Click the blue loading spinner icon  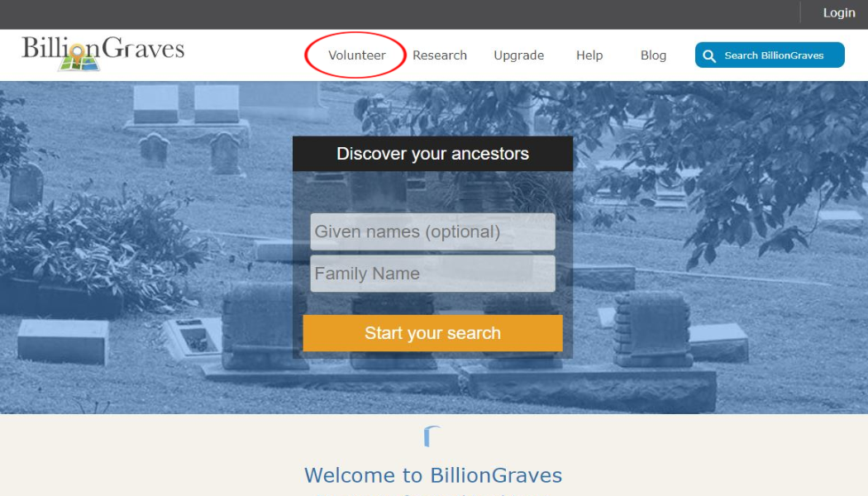(x=432, y=436)
